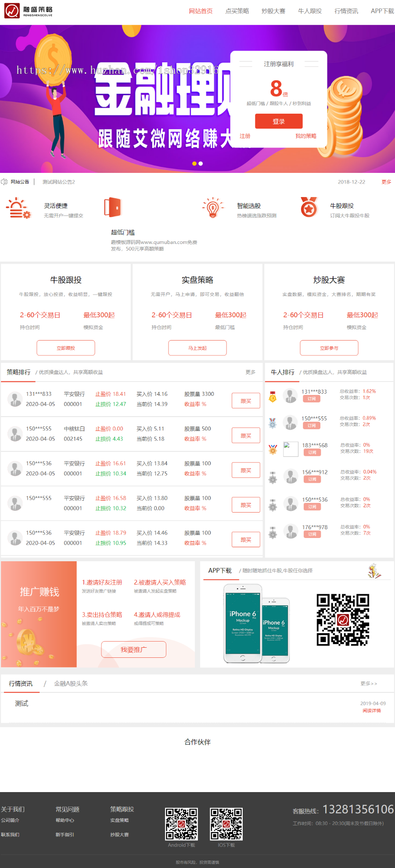Click bronze medal icon beside 183***568
This screenshot has height=868, width=395.
273,449
